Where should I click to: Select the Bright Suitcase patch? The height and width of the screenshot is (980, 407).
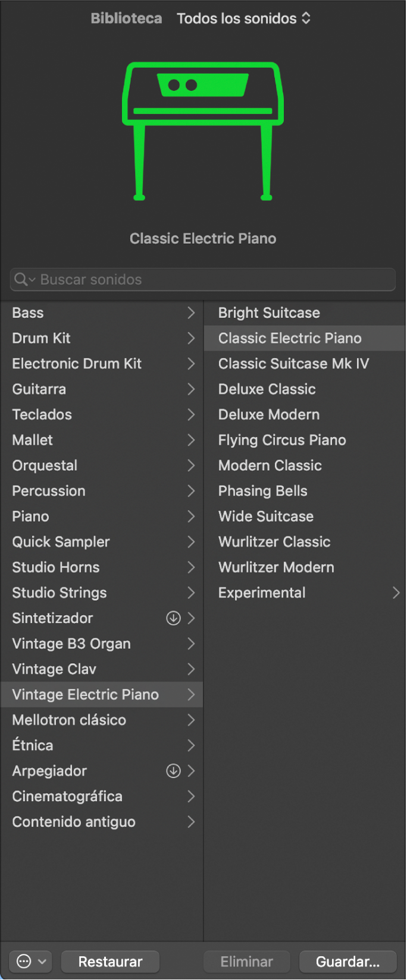269,313
